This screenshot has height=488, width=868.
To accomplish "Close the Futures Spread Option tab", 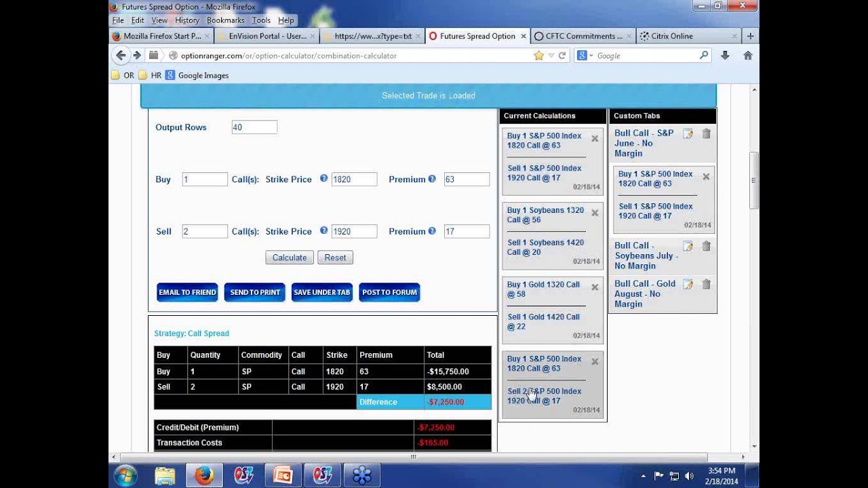I will point(524,36).
